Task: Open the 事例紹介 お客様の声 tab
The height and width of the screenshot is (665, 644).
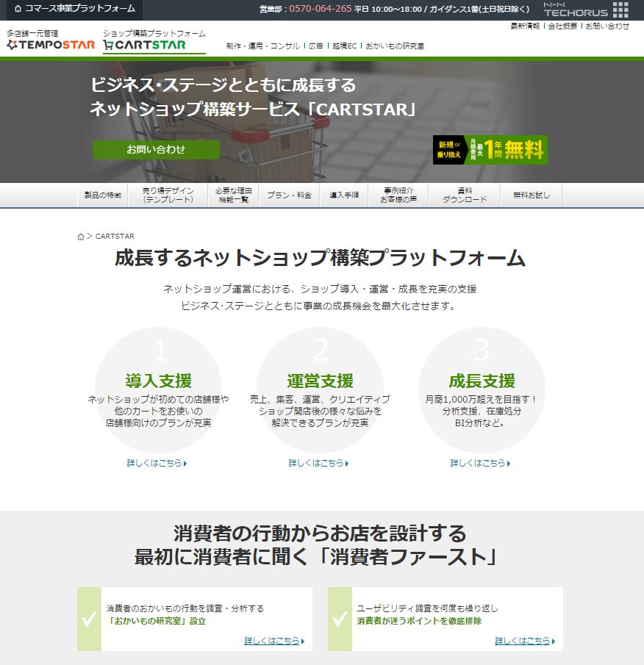Action: point(398,195)
